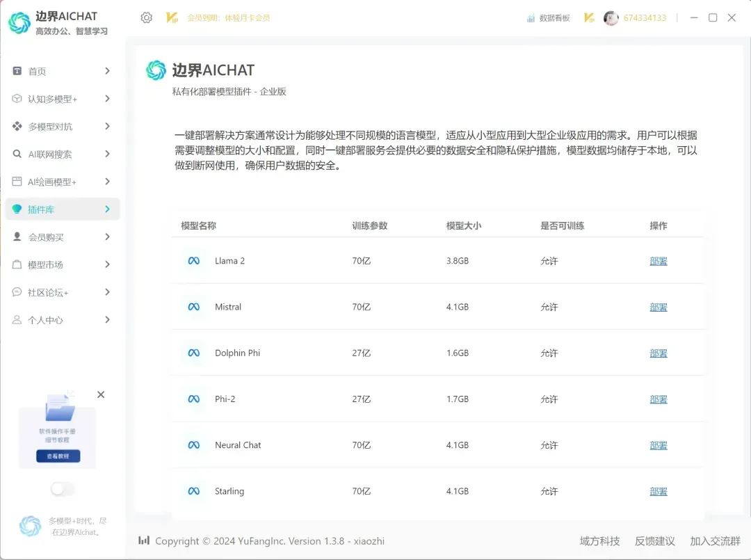
Task: Expand the 认知多模型+ chevron arrow
Action: click(x=107, y=99)
